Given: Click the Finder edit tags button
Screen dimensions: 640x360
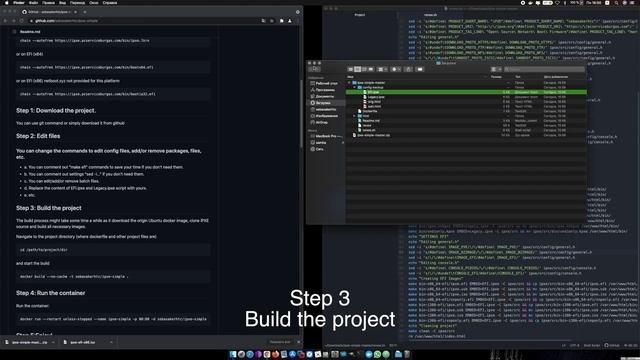Looking at the screenshot, I should 420,69.
